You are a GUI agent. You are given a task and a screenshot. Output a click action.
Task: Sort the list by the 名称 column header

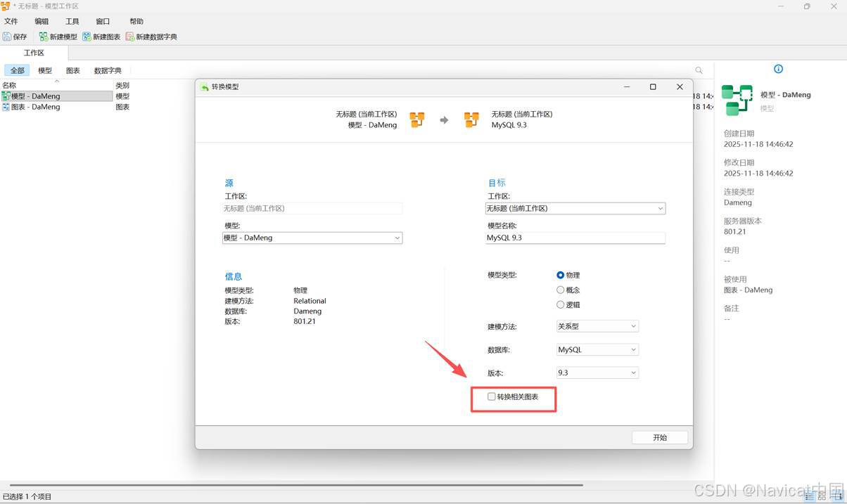coord(56,85)
